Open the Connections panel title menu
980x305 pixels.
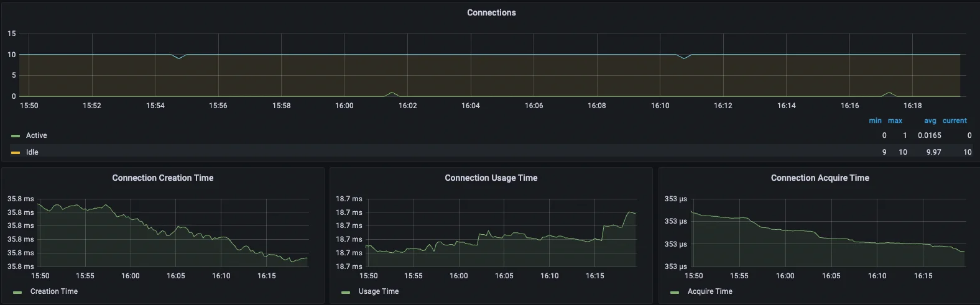(491, 12)
